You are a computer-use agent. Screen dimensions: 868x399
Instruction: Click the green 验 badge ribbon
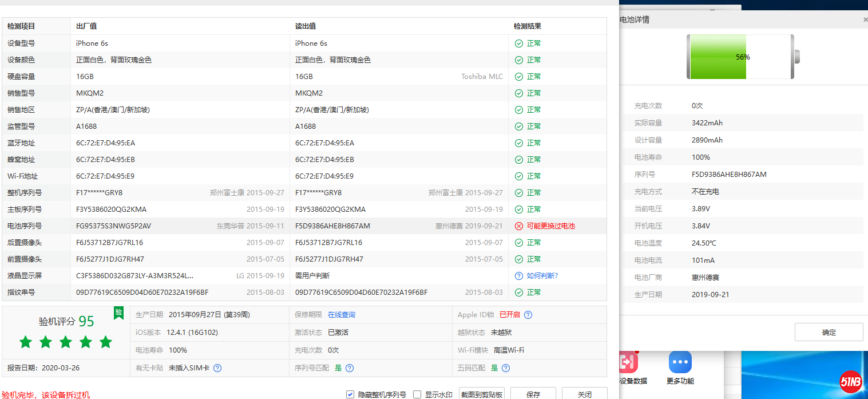coord(118,313)
